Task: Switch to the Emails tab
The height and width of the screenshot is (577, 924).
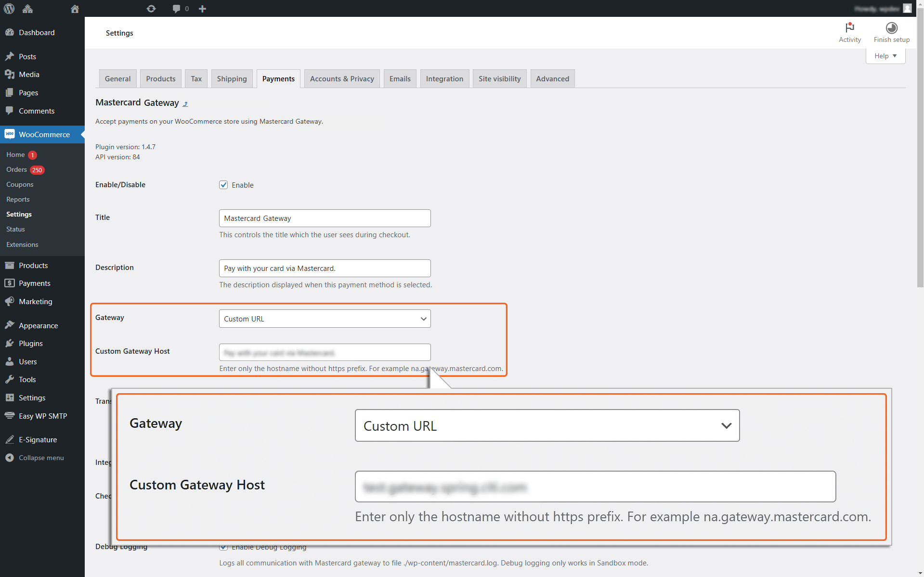Action: (x=400, y=79)
